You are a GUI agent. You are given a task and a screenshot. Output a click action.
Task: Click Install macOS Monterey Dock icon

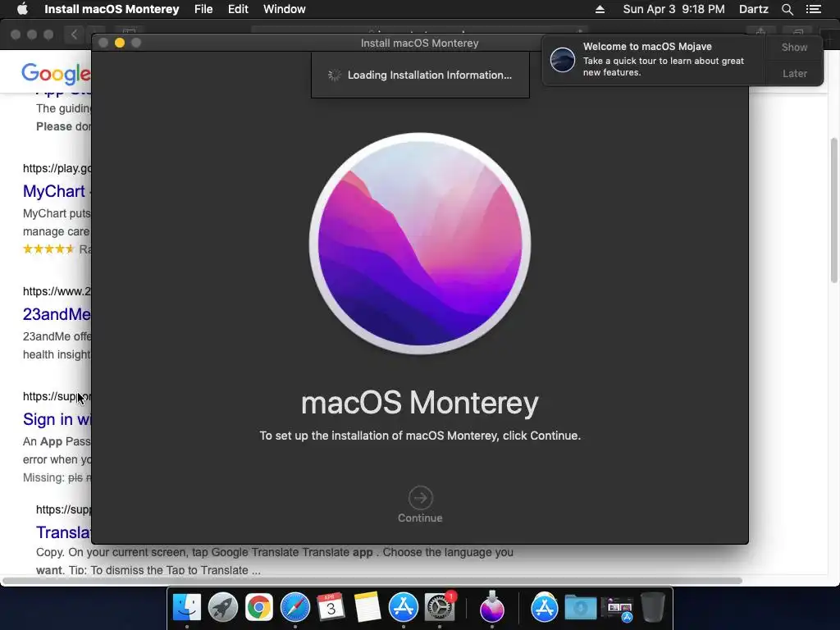(492, 608)
